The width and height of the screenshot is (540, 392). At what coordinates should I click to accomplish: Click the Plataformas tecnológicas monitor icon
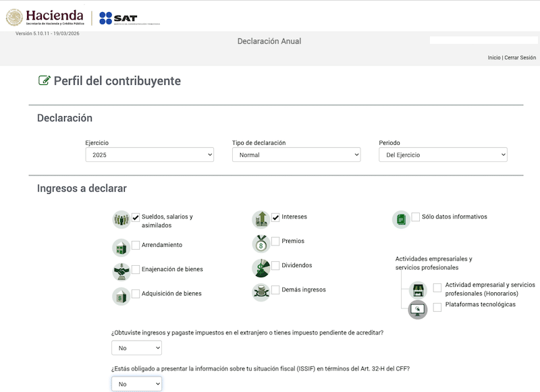(x=418, y=310)
